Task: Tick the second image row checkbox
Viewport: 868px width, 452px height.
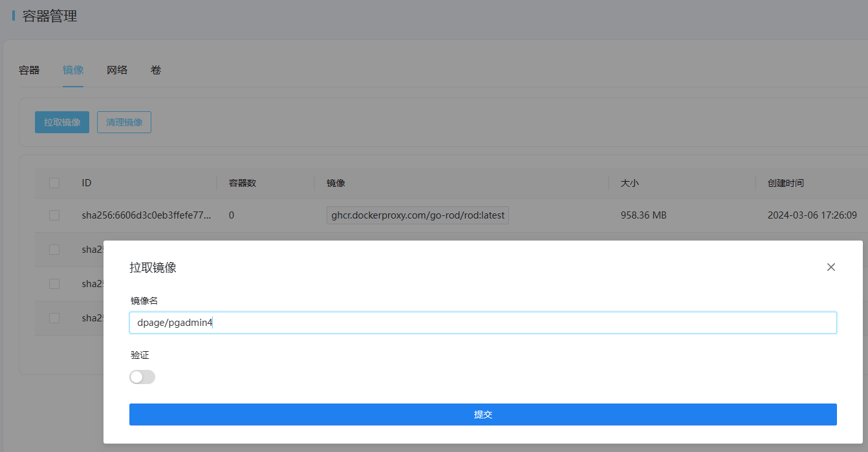Action: 54,250
